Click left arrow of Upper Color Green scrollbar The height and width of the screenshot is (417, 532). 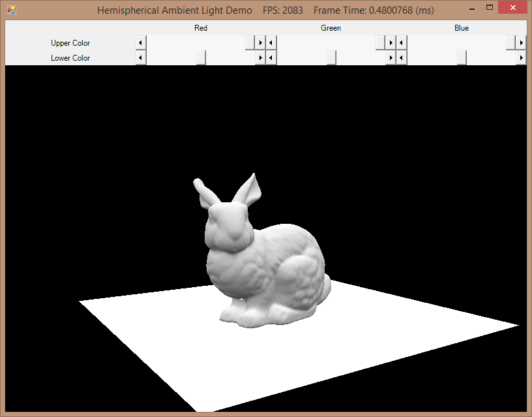coord(271,42)
